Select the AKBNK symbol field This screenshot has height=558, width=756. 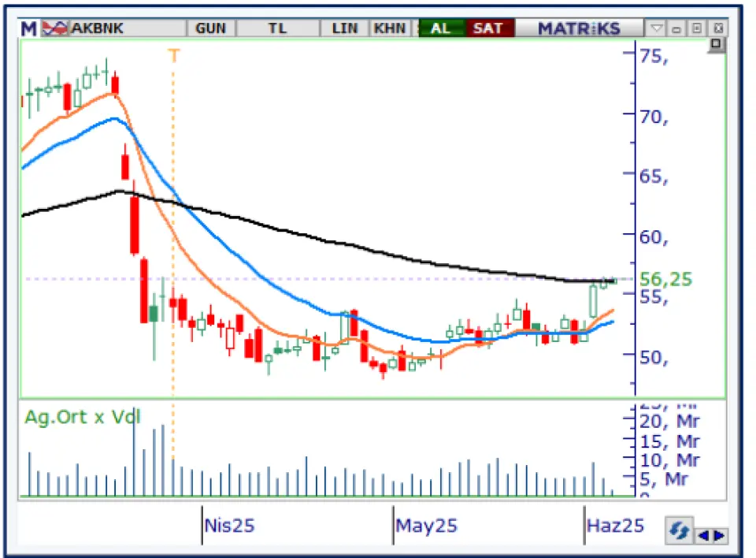(128, 28)
